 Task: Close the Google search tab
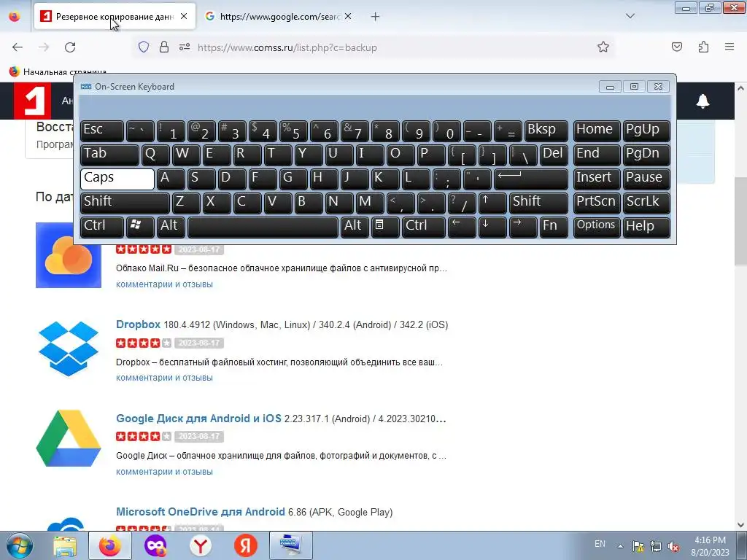click(348, 16)
